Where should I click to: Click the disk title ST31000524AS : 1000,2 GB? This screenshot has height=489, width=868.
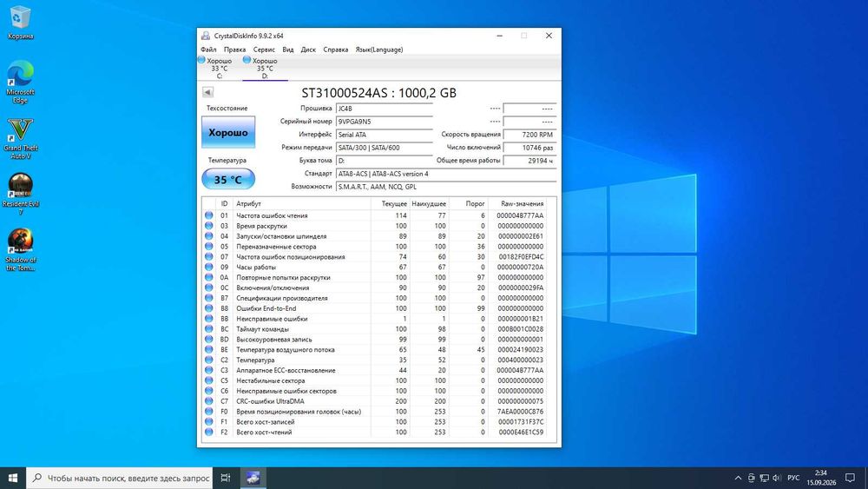click(378, 93)
